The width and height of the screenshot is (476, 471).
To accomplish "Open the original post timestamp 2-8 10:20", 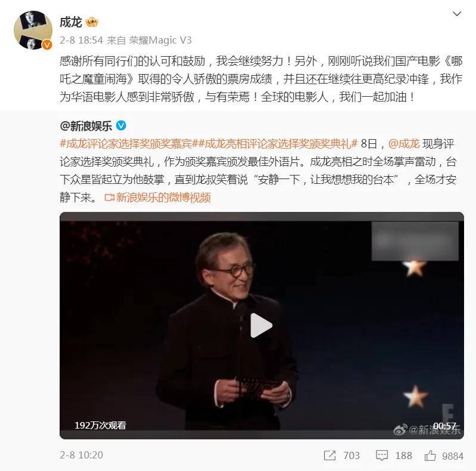I will click(x=81, y=455).
